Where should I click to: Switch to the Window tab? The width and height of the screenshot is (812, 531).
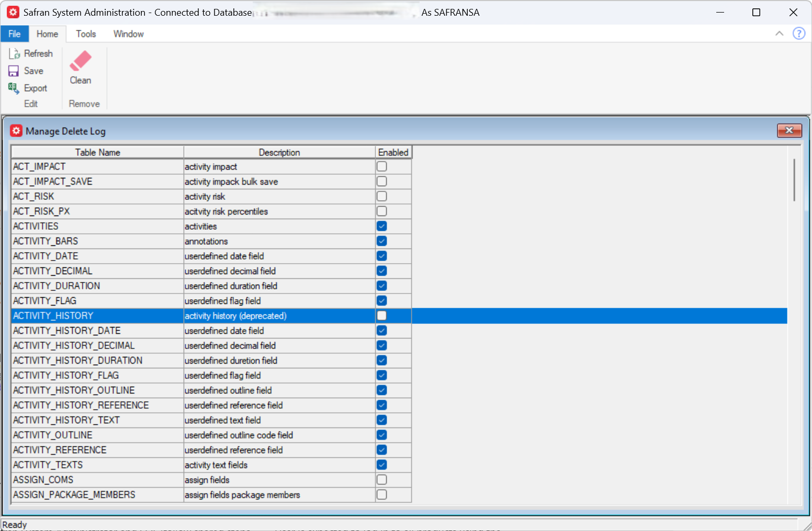click(128, 33)
